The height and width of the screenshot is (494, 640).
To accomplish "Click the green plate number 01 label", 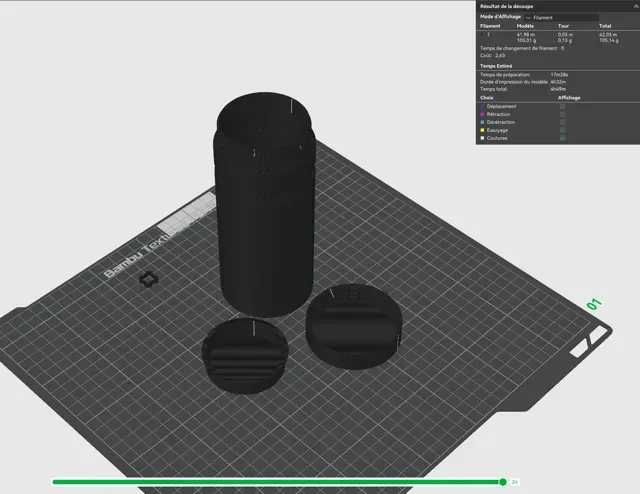I will (594, 304).
